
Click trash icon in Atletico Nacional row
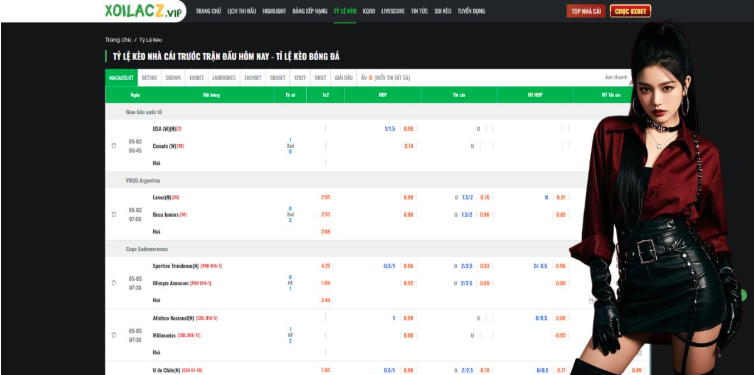114,335
